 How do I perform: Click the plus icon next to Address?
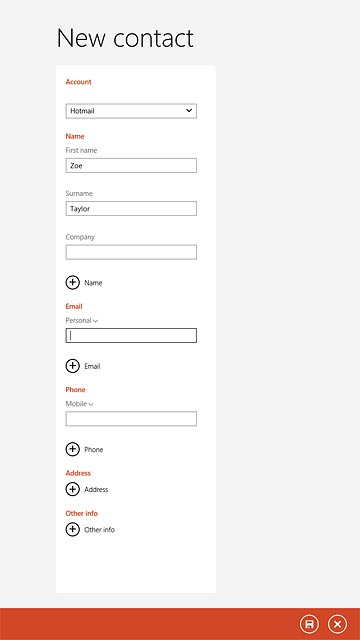[x=72, y=489]
